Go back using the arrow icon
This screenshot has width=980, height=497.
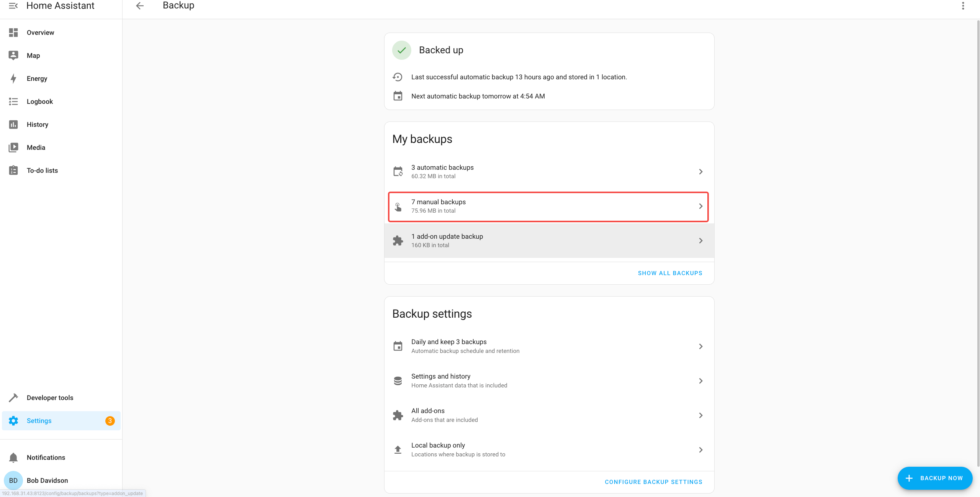coord(140,6)
